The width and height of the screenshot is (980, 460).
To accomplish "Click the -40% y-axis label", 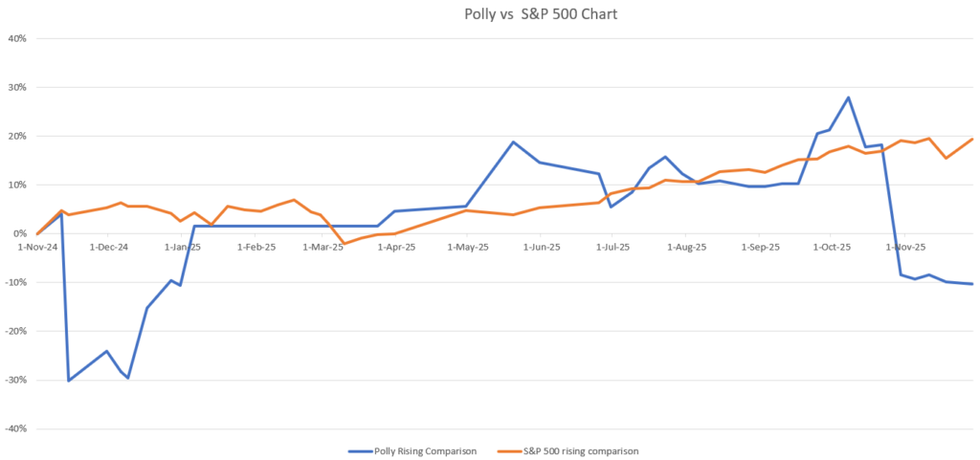I will coord(15,428).
